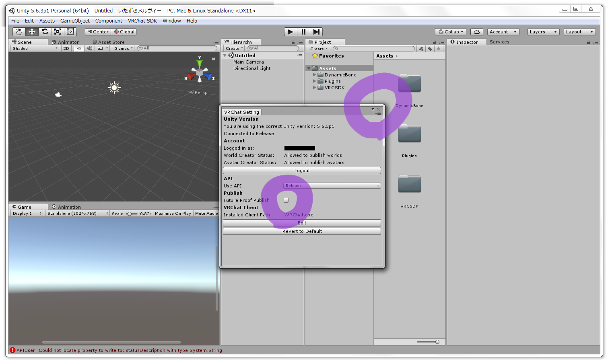Select the Scale tool
The height and width of the screenshot is (364, 610).
pos(58,32)
